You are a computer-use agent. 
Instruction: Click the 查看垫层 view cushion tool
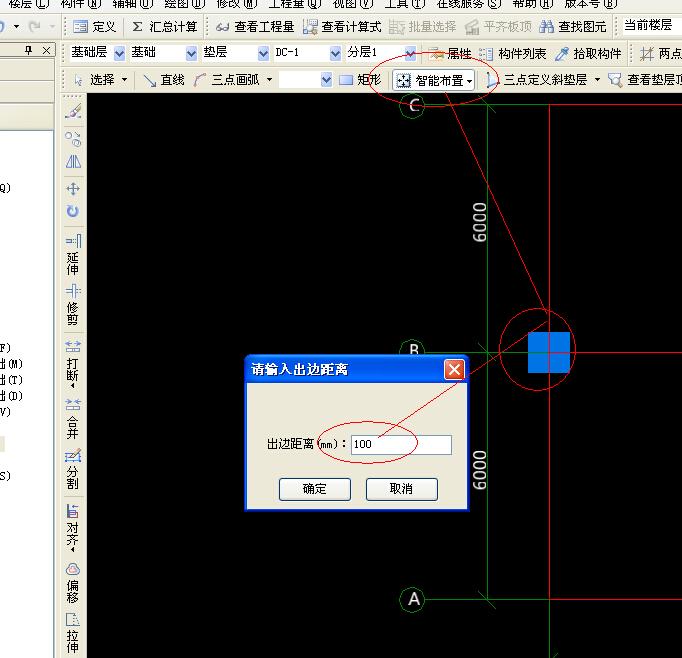(x=645, y=80)
